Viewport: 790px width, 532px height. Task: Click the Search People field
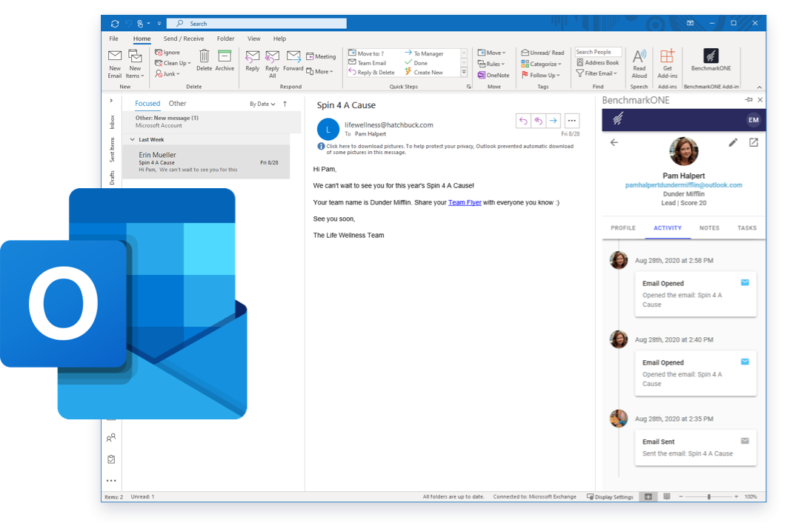tap(598, 52)
